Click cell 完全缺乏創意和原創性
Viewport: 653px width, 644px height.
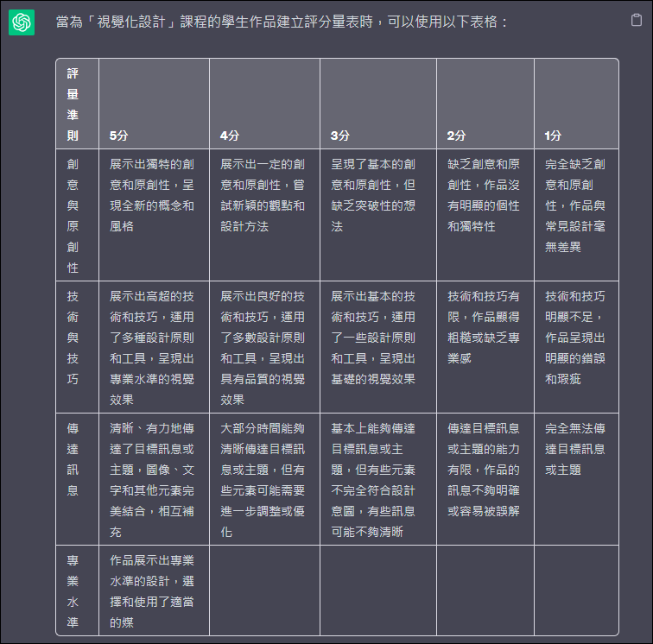point(576,215)
